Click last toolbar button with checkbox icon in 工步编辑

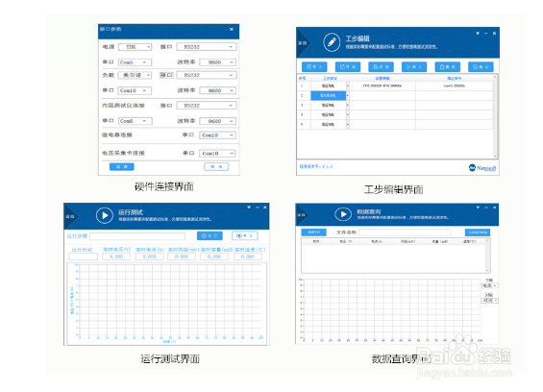pyautogui.click(x=481, y=67)
